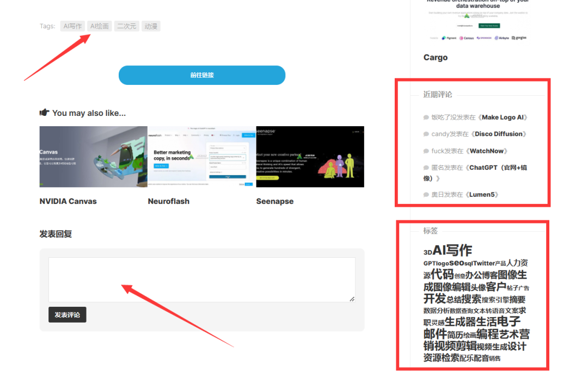Open the AI绘画 tag next to the Tags label
This screenshot has height=371, width=588.
100,26
